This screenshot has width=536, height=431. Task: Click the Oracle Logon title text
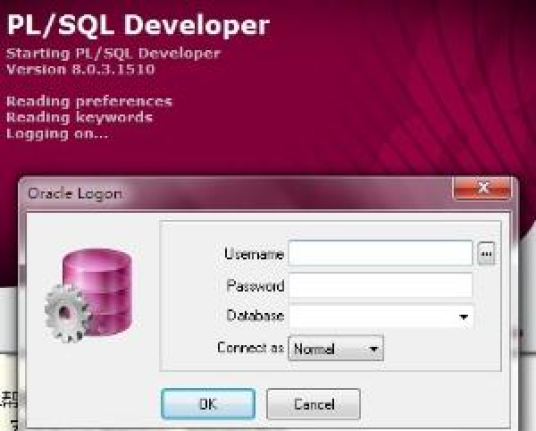point(75,193)
